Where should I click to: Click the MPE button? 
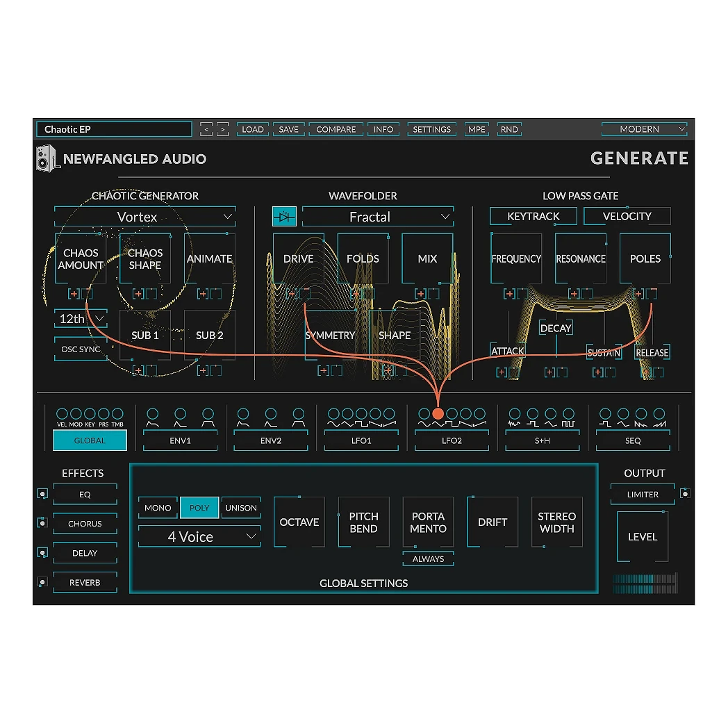click(477, 129)
